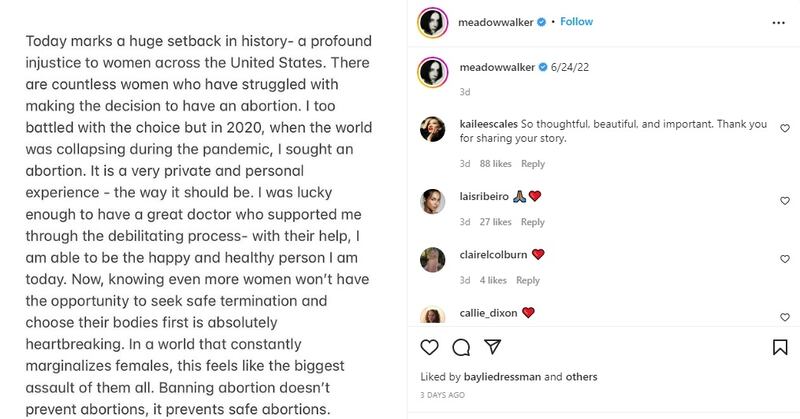Screen dimensions: 800x419
Task: View the 88 likes on the kaileescales comment
Action: [497, 164]
